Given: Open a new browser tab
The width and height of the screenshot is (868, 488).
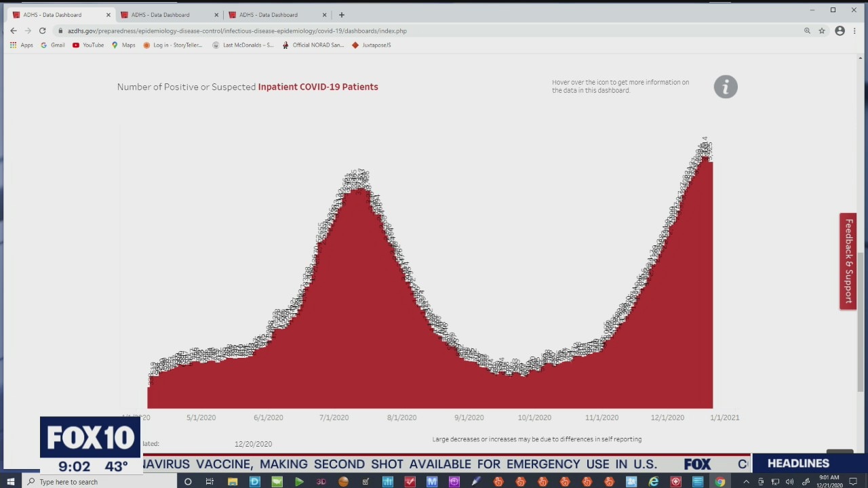Looking at the screenshot, I should click(x=342, y=14).
